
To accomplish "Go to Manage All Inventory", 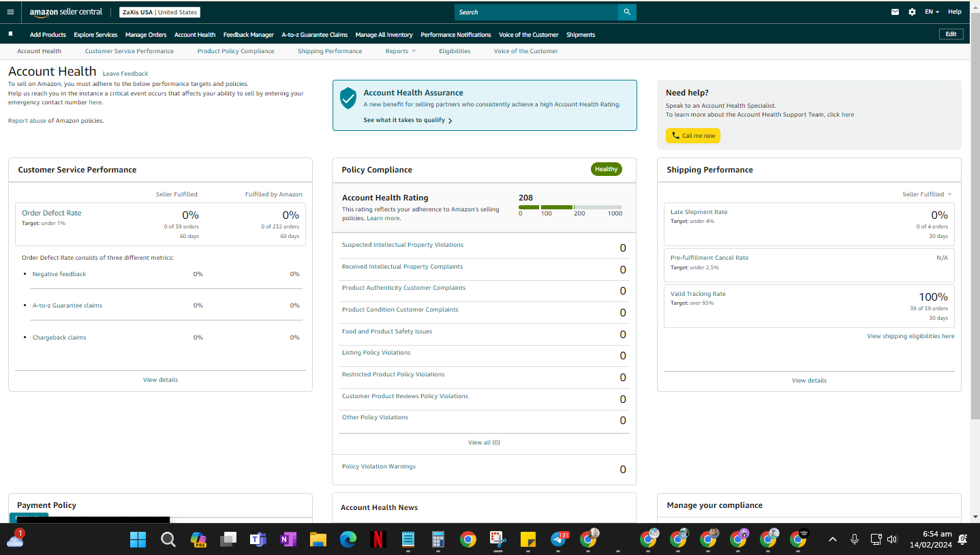I will tap(384, 35).
